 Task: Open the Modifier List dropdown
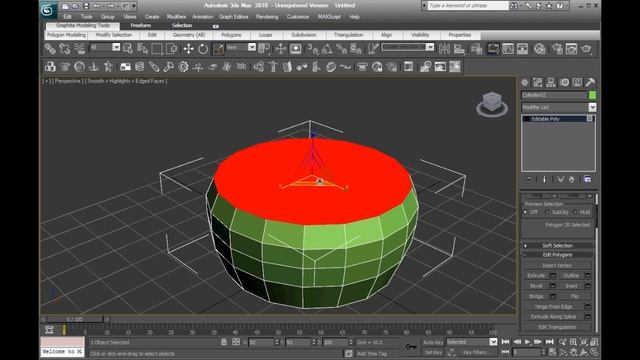pyautogui.click(x=592, y=107)
